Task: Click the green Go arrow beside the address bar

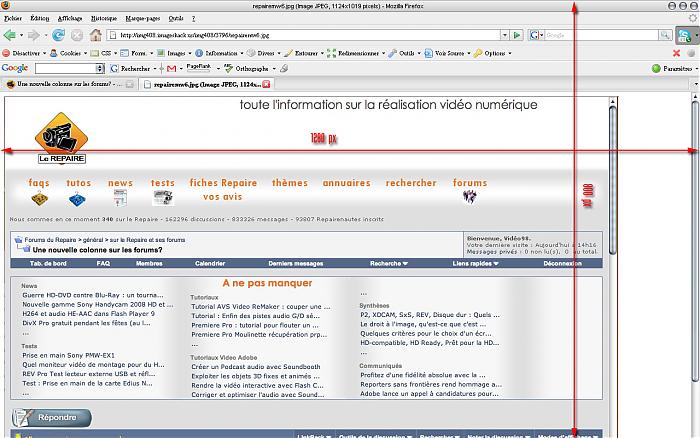Action: [517, 35]
